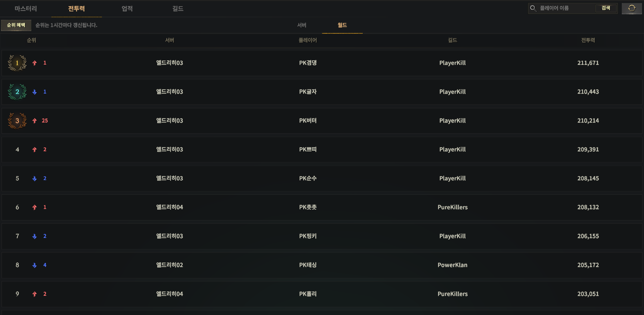Click the bronze rank 3 laurel badge
Screen dimensions: 644x315
[x=17, y=121]
